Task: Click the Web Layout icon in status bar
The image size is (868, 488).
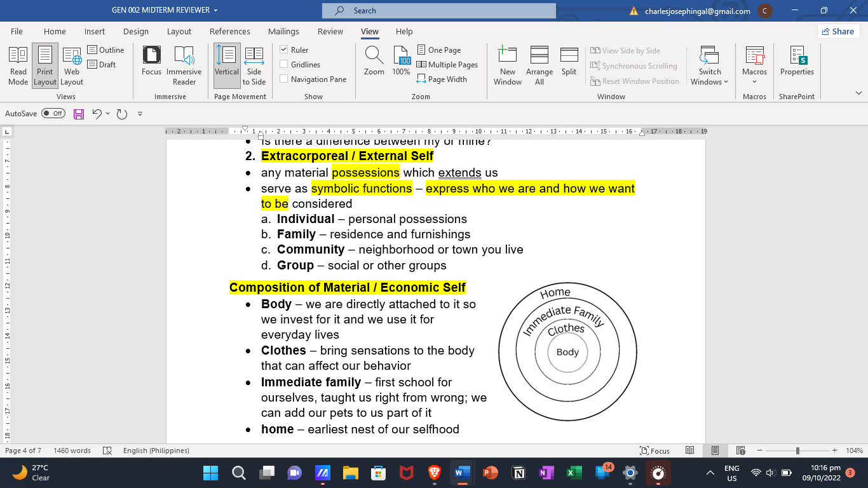Action: coord(740,451)
